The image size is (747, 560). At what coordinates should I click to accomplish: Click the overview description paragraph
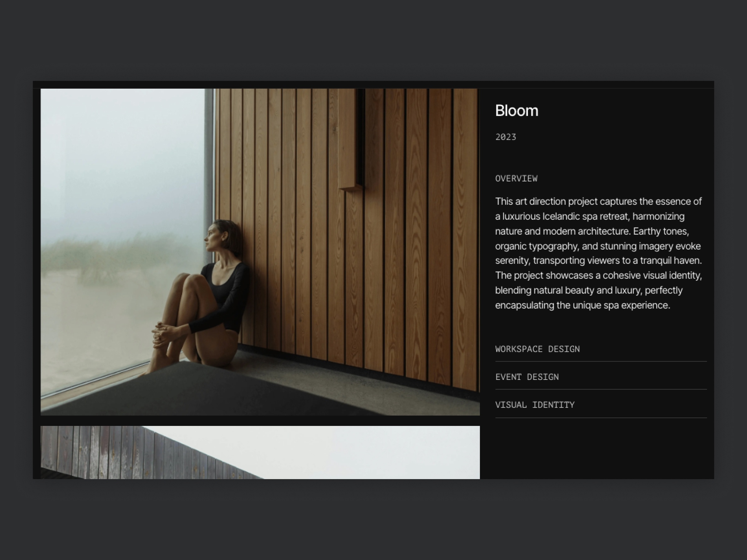(x=598, y=253)
